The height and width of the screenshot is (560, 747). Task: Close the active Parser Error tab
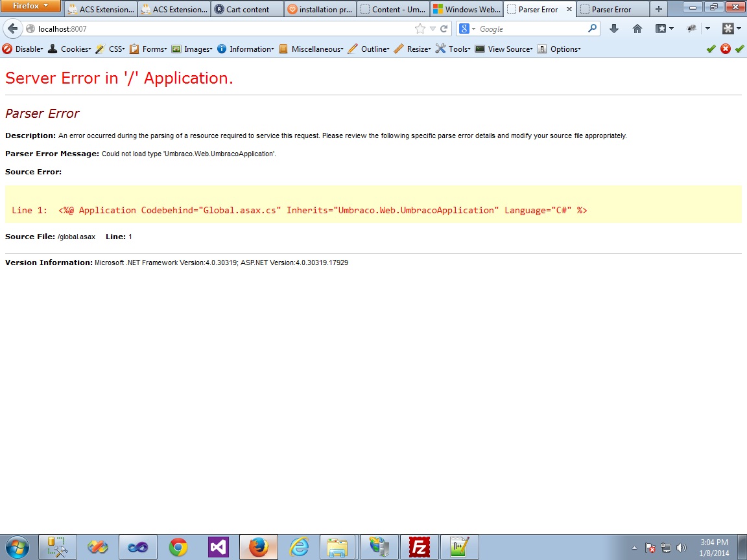click(x=569, y=9)
